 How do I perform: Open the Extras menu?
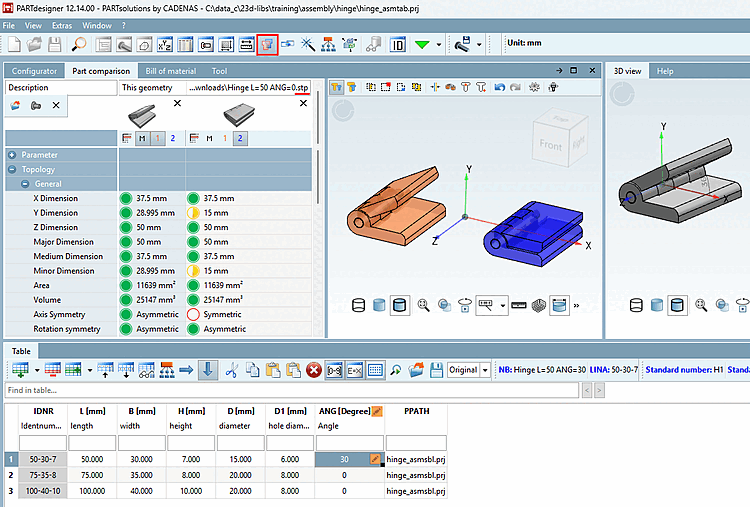(x=62, y=25)
